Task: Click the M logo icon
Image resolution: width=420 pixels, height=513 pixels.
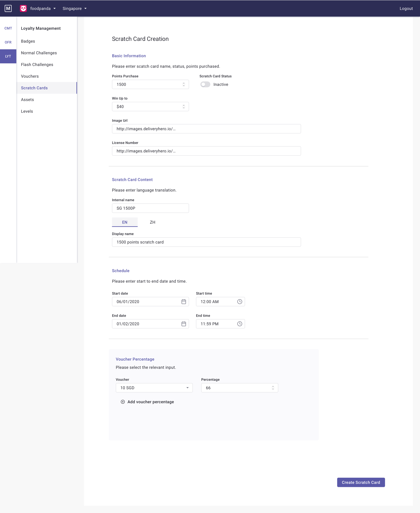Action: coord(8,8)
